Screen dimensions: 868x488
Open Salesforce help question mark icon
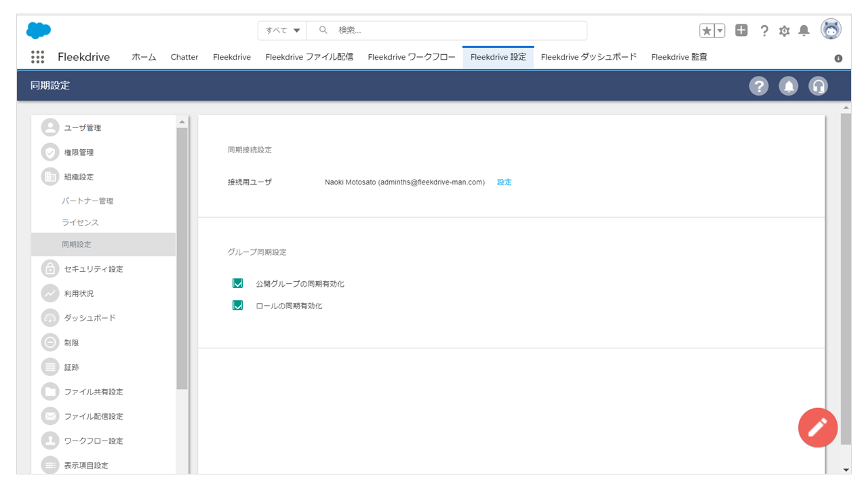tap(764, 30)
